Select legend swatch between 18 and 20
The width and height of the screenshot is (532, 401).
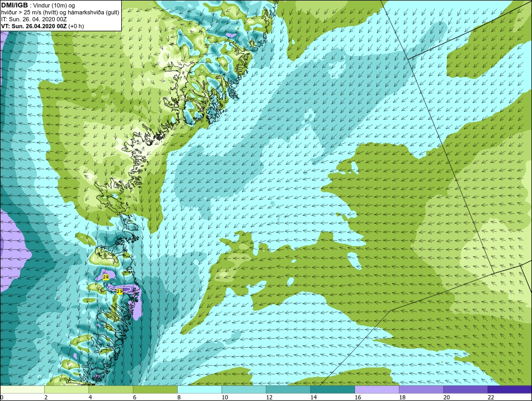click(x=421, y=389)
